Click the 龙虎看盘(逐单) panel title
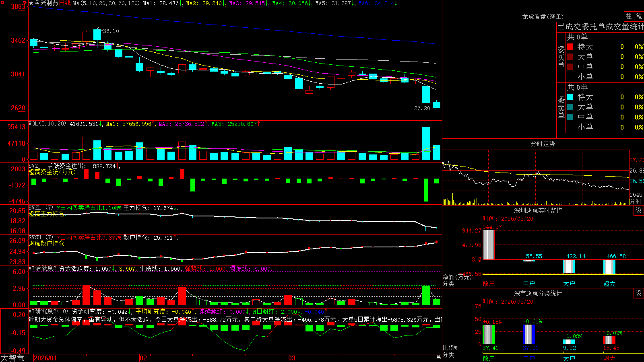This screenshot has height=362, width=644. tap(543, 16)
